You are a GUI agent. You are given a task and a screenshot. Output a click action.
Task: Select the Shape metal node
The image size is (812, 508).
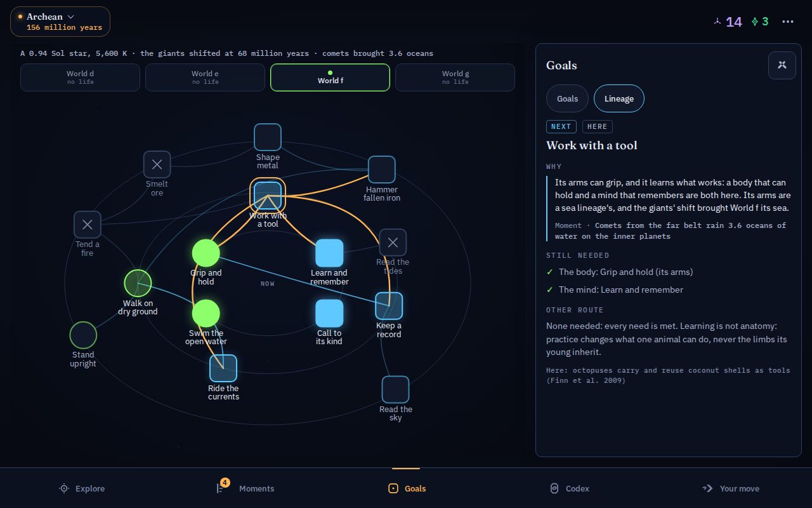point(268,137)
